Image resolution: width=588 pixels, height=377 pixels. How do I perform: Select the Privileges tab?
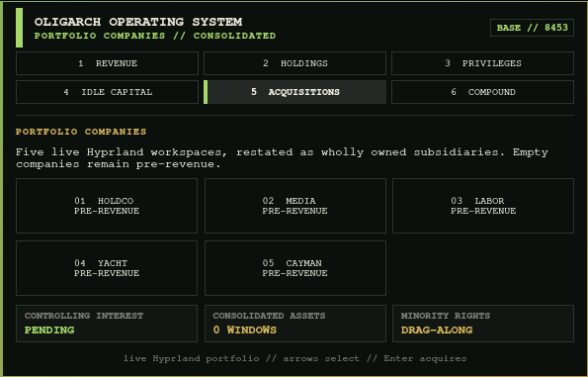482,63
